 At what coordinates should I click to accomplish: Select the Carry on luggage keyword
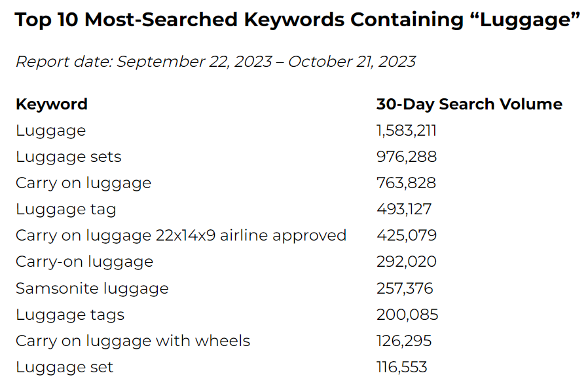tap(83, 183)
